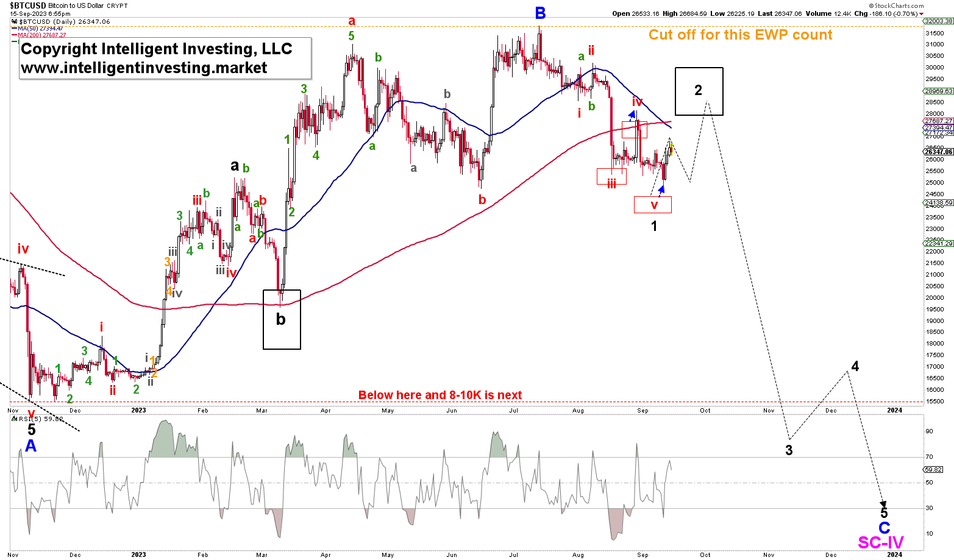The width and height of the screenshot is (954, 560).
Task: Click the 'Cut off for this EWP count' note
Action: (x=740, y=35)
